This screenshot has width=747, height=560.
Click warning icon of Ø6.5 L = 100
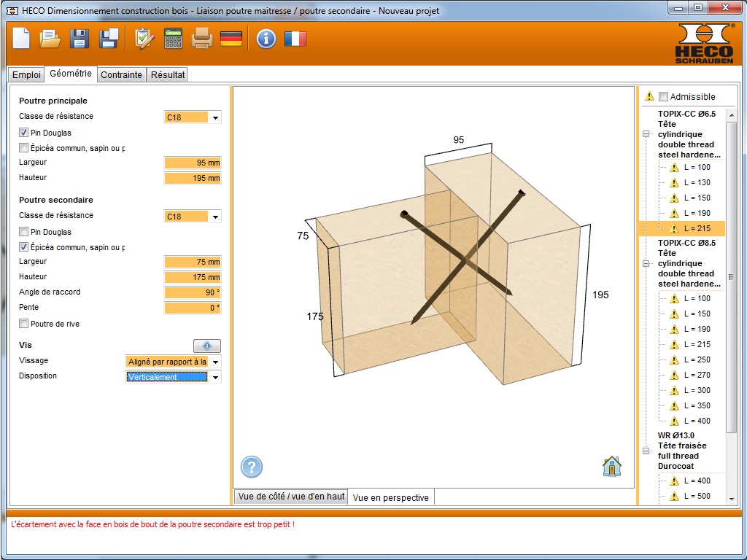point(674,167)
